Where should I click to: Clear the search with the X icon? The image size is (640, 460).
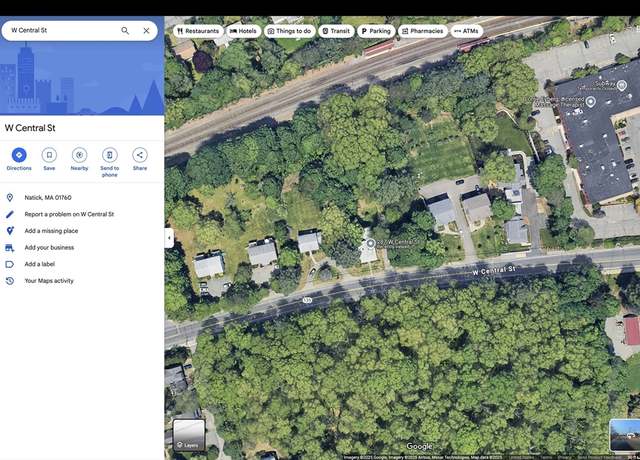click(146, 31)
